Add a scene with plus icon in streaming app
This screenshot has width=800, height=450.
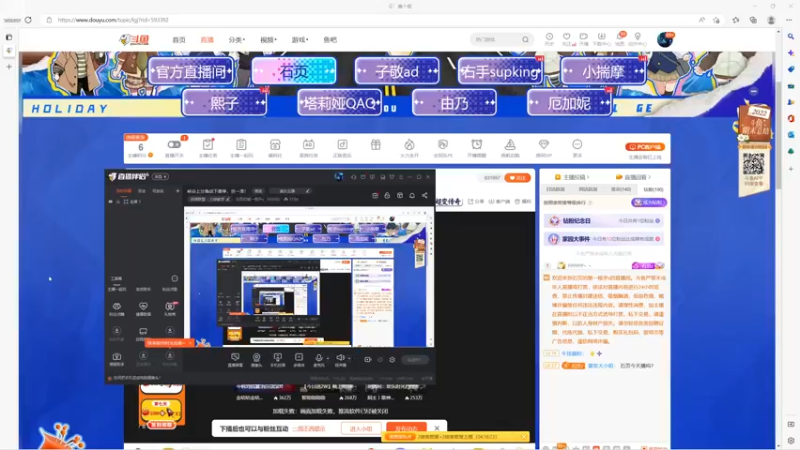[178, 191]
